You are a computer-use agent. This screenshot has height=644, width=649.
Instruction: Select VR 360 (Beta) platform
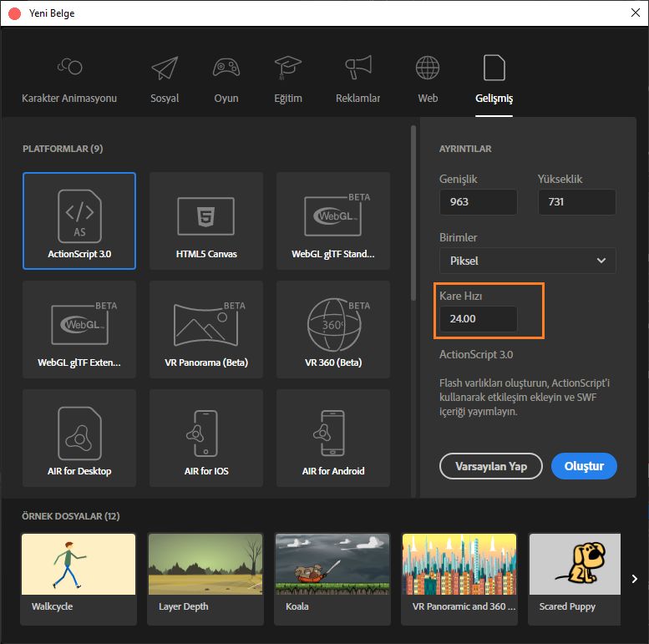pyautogui.click(x=333, y=329)
